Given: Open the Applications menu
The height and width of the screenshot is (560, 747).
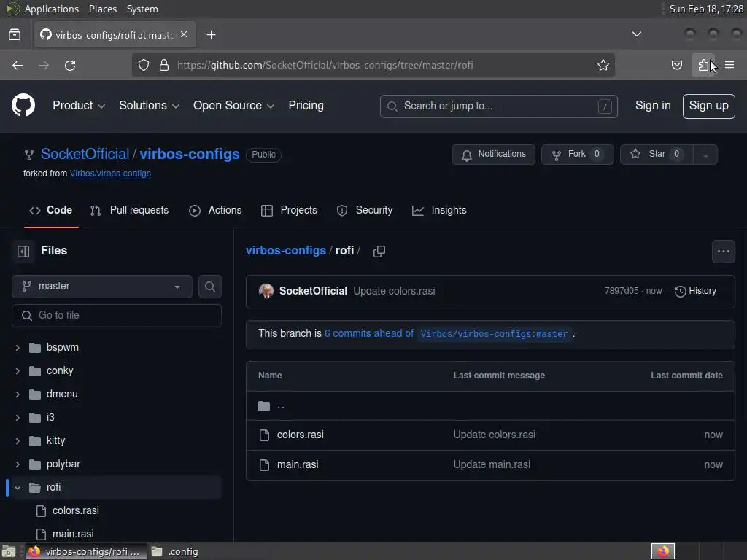Looking at the screenshot, I should point(52,9).
